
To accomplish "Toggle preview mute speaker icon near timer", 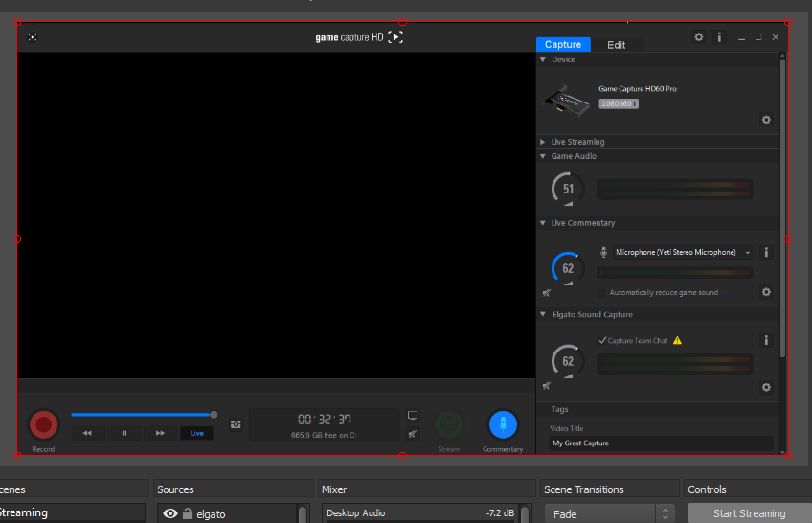I will (413, 434).
